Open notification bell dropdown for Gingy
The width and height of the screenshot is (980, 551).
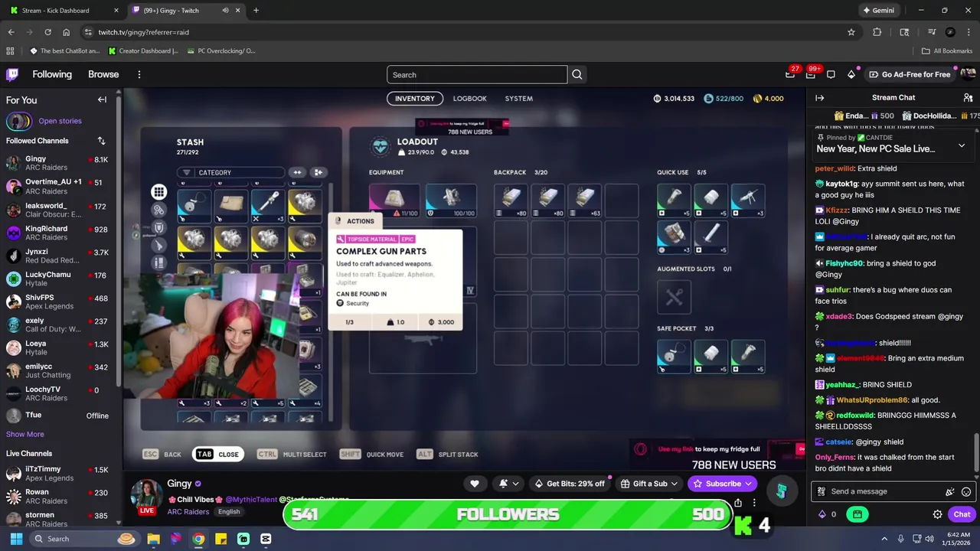[508, 484]
